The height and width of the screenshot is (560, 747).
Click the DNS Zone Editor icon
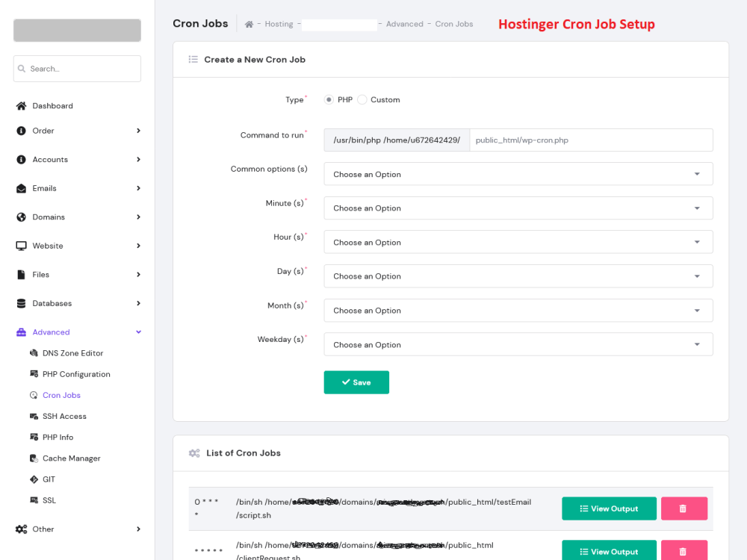pos(34,353)
